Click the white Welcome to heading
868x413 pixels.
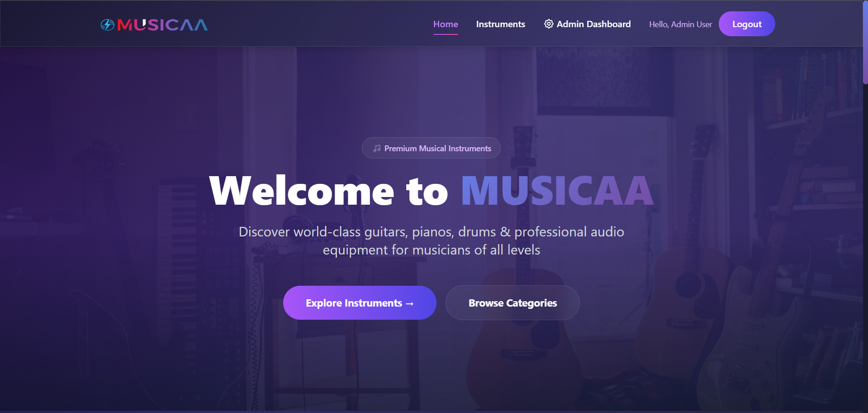[x=329, y=191]
